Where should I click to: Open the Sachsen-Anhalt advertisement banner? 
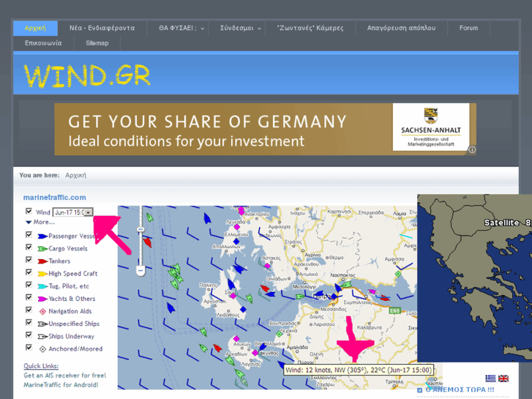266,130
